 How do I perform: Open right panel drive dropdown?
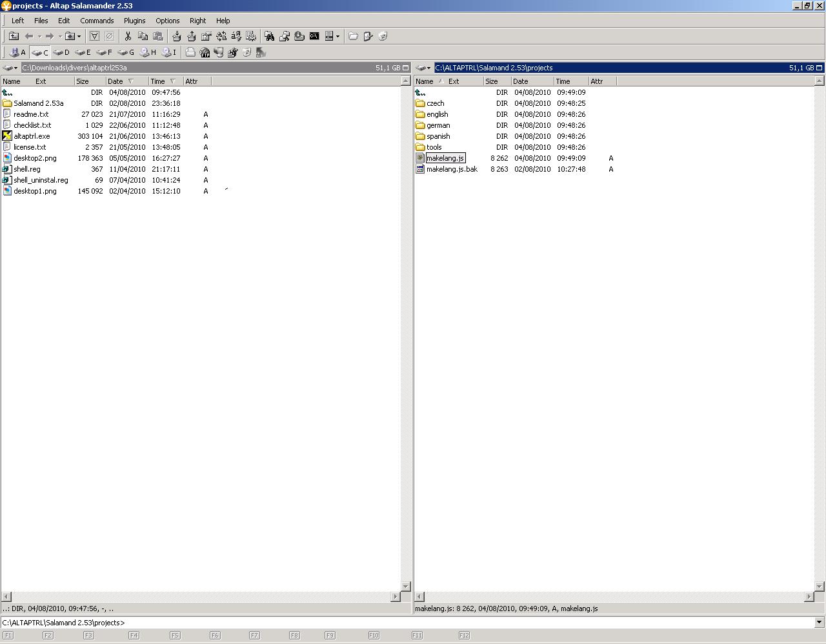(x=423, y=68)
